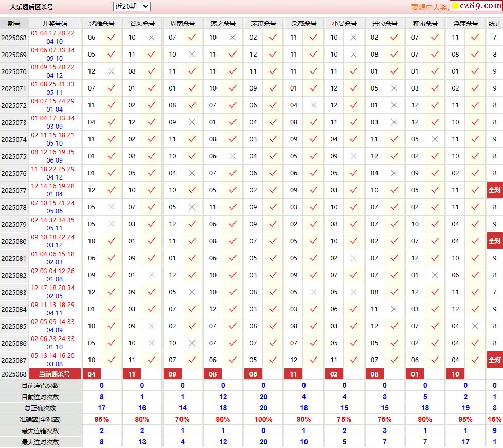The height and width of the screenshot is (448, 503).
Task: Click the 期号 column header
Action: pos(14,24)
